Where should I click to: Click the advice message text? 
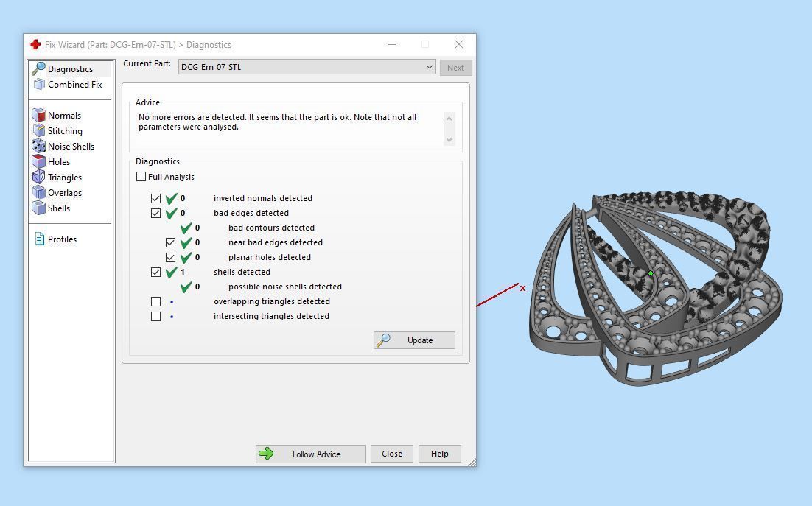pyautogui.click(x=277, y=122)
